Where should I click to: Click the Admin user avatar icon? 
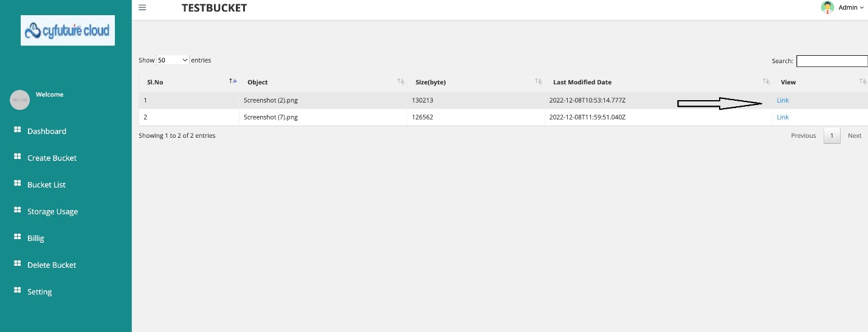pyautogui.click(x=827, y=8)
